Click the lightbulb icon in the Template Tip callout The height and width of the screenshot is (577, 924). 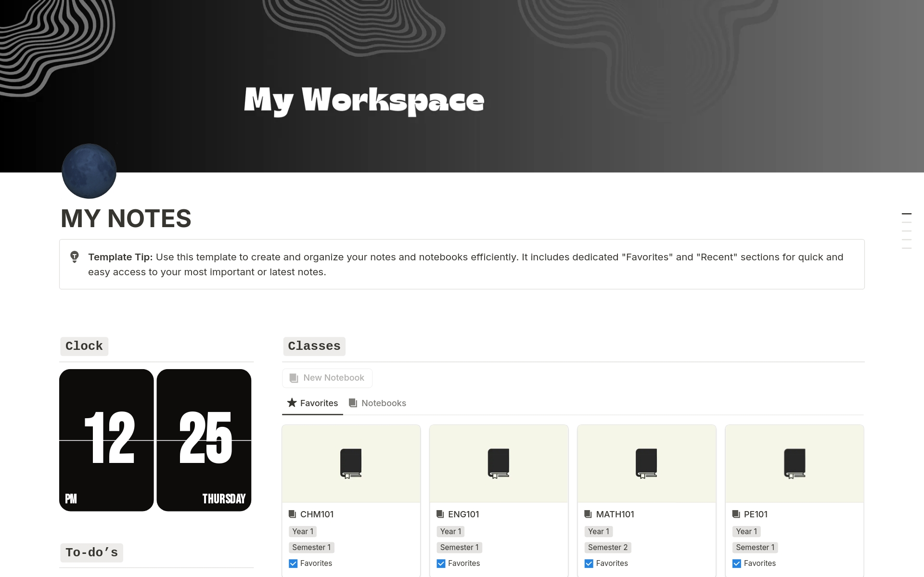75,257
